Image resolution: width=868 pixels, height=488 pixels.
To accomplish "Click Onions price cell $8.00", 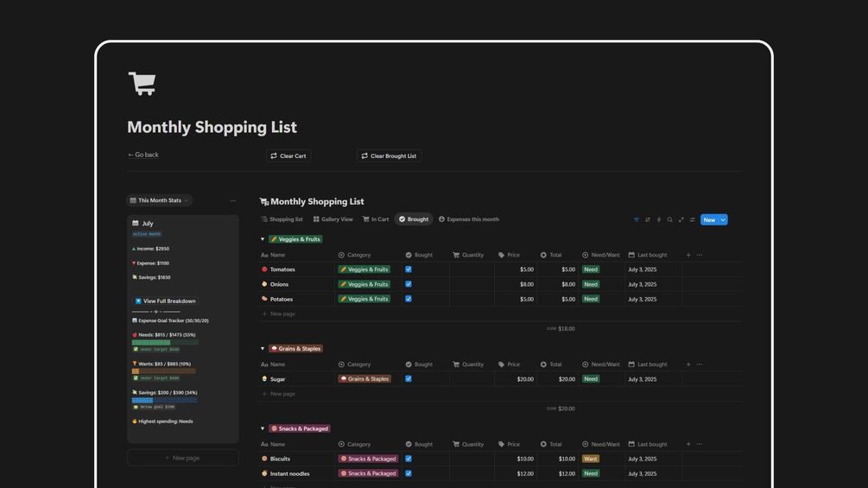I will (x=516, y=284).
